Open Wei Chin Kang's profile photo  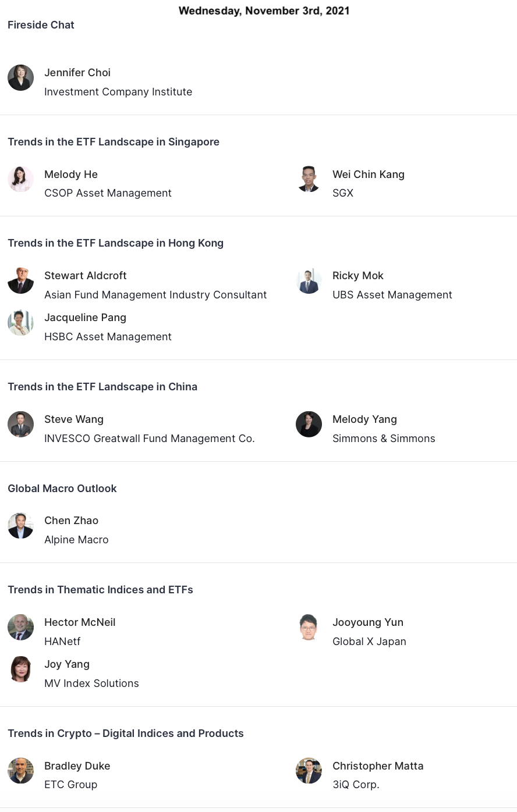click(309, 179)
